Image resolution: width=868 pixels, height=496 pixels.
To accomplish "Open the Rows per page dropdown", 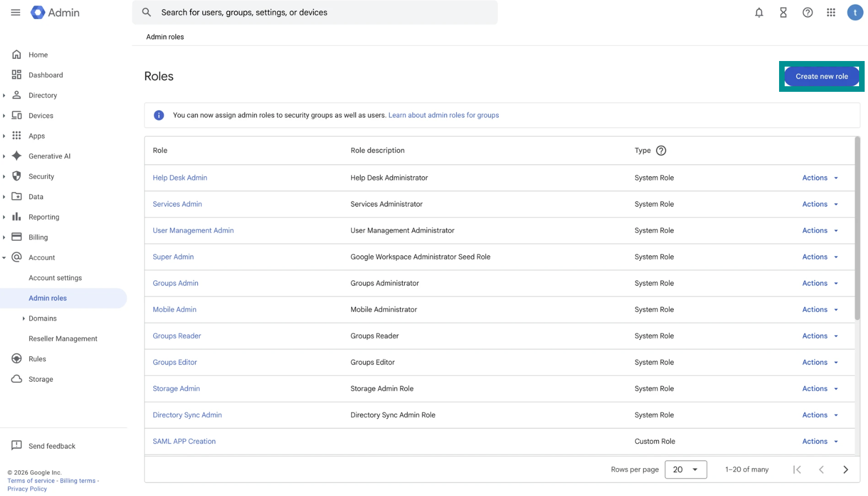I will pos(686,470).
